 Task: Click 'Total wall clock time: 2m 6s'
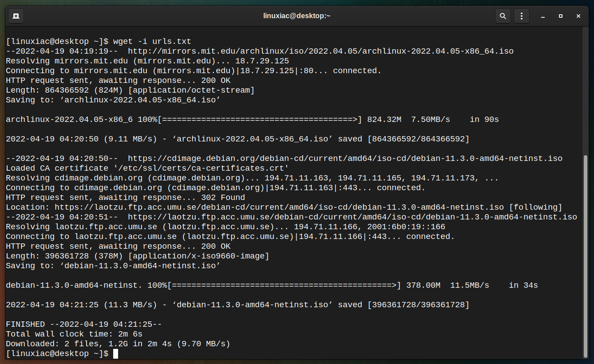tap(74, 334)
